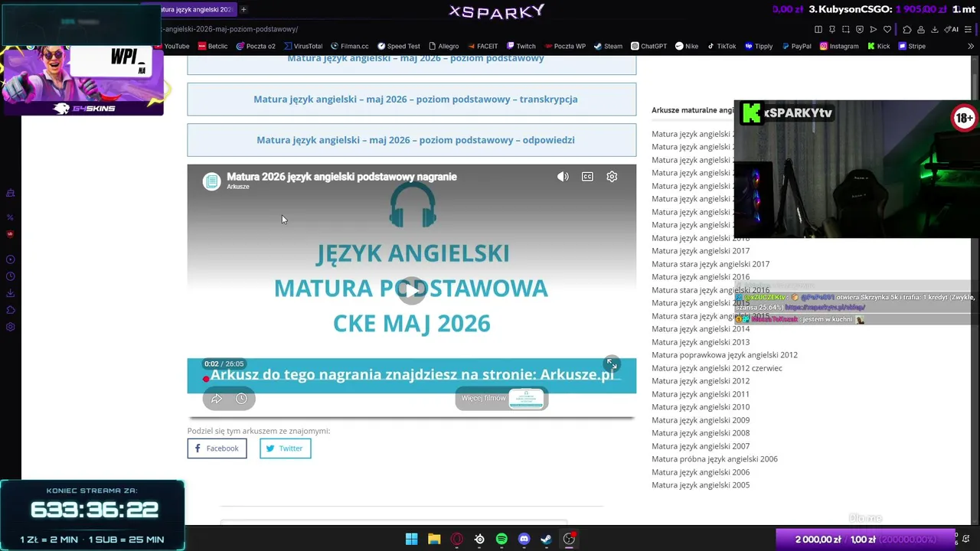Click the Arkusze channel icon in the video
The width and height of the screenshot is (980, 551).
(x=211, y=181)
